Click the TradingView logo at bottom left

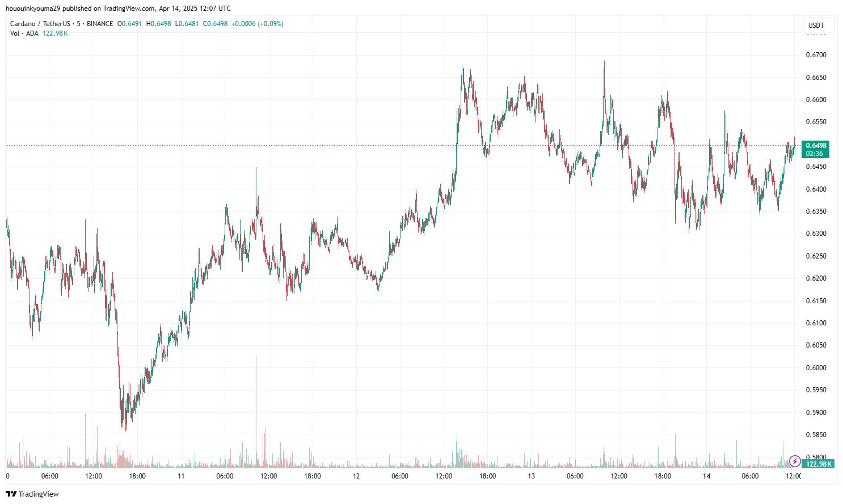[x=32, y=494]
